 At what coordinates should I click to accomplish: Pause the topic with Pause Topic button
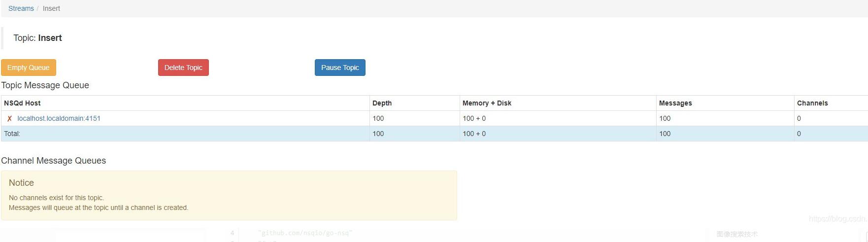pos(340,68)
